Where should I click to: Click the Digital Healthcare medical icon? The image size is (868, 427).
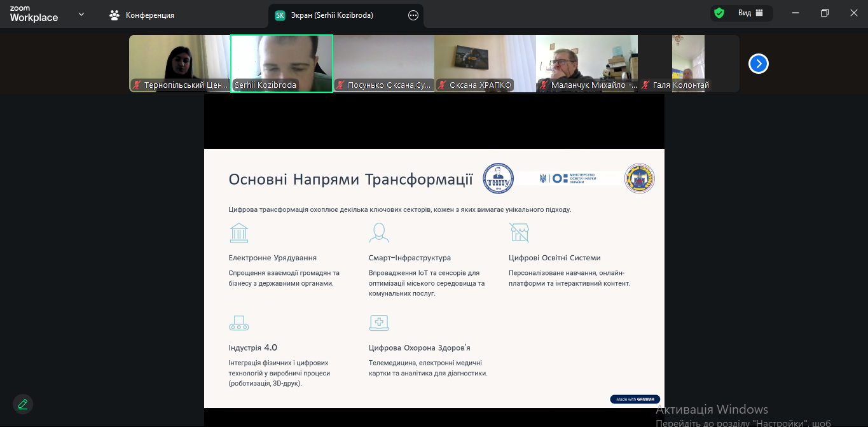[x=379, y=323]
